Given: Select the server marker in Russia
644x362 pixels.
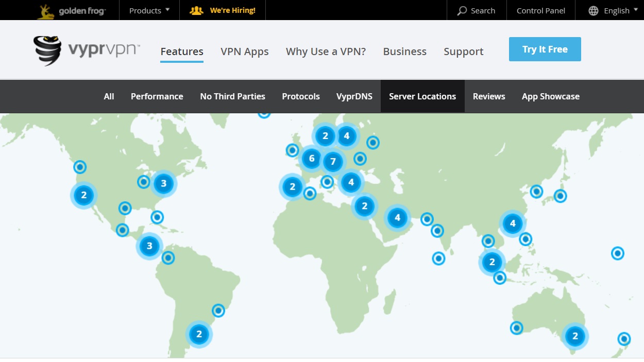Looking at the screenshot, I should click(x=373, y=142).
